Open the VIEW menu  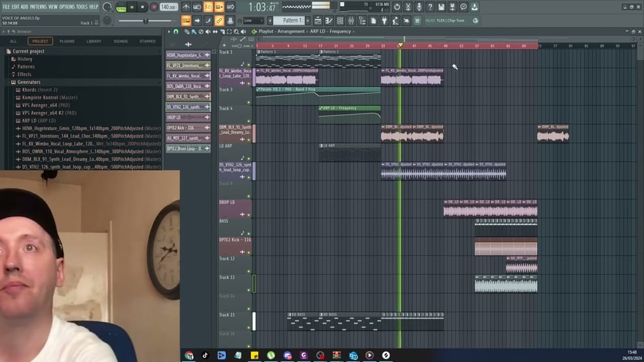pos(53,7)
